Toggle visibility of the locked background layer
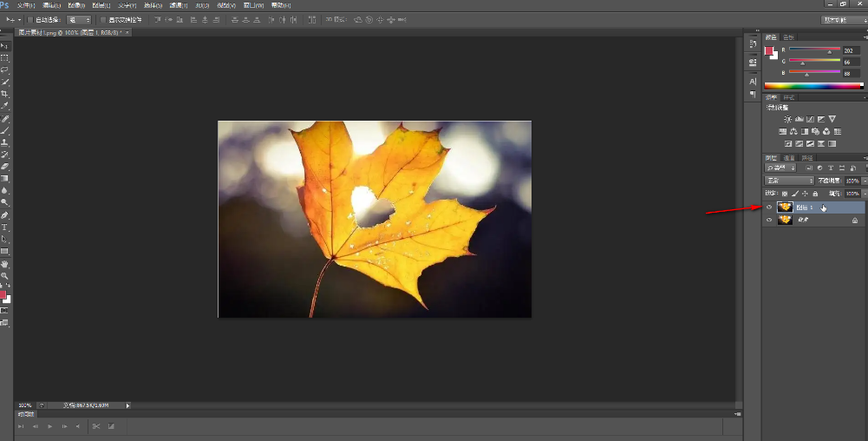The height and width of the screenshot is (441, 868). [x=769, y=220]
